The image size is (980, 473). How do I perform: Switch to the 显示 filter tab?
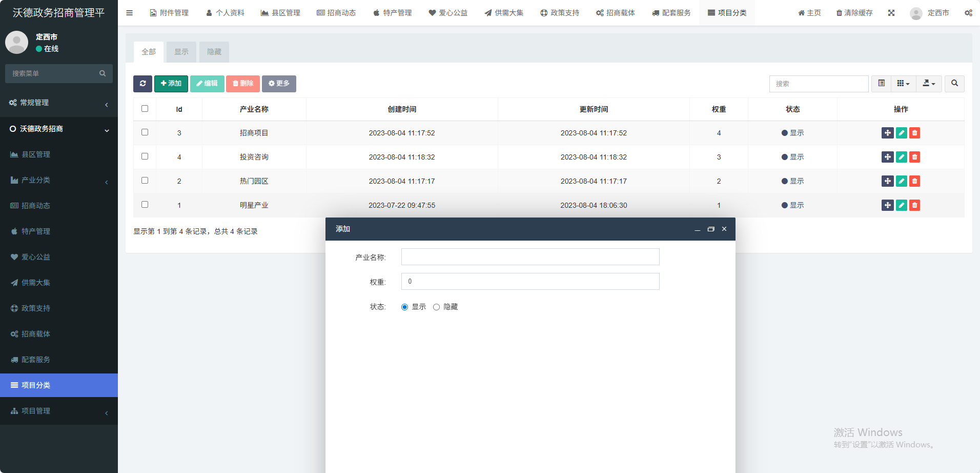[x=181, y=52]
